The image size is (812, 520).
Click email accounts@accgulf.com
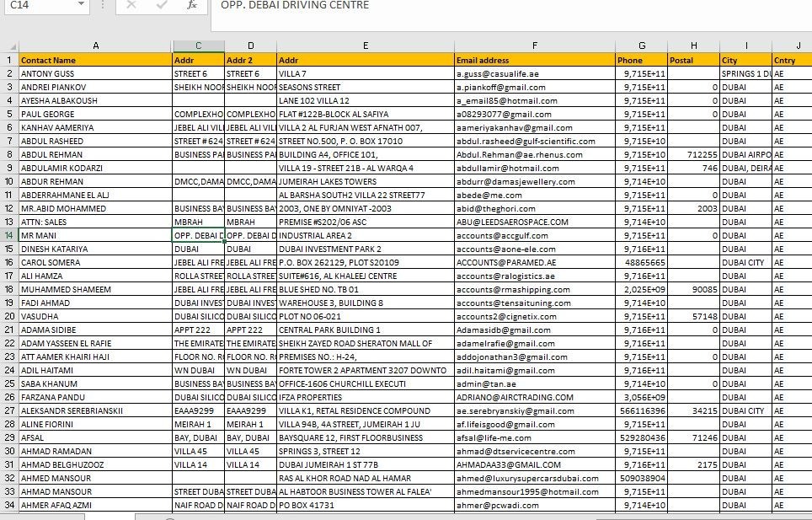coord(535,235)
